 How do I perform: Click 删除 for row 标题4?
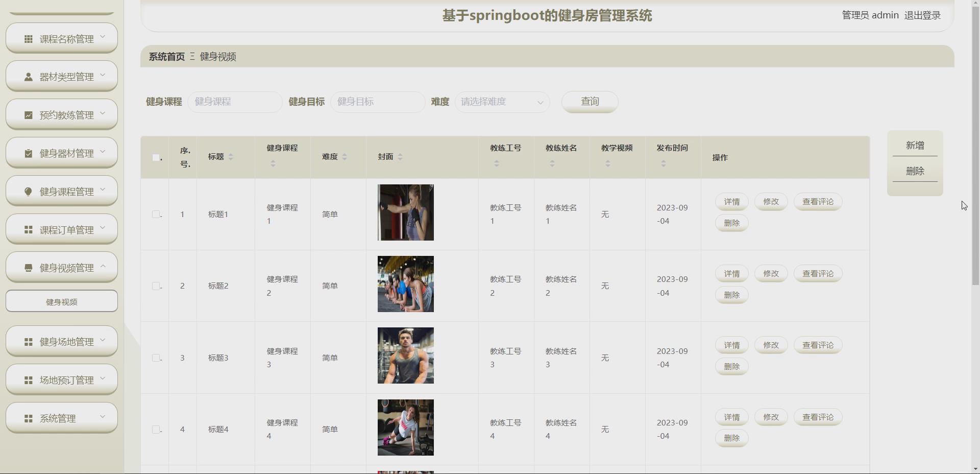732,438
